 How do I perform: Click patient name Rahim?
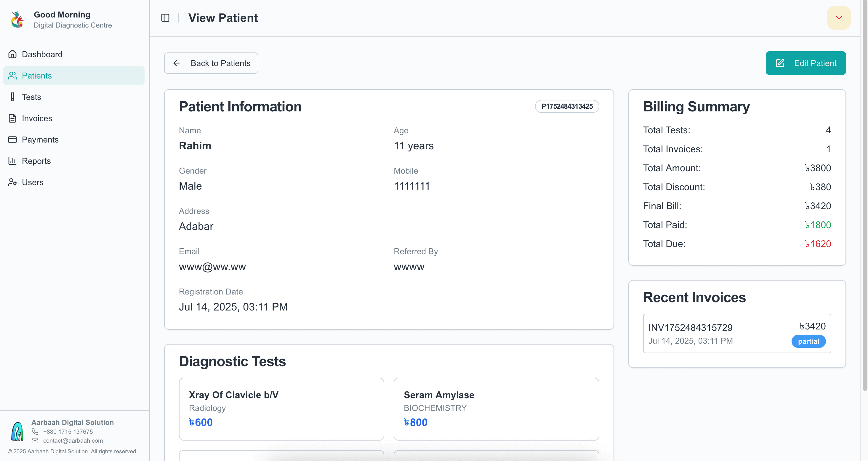[195, 146]
